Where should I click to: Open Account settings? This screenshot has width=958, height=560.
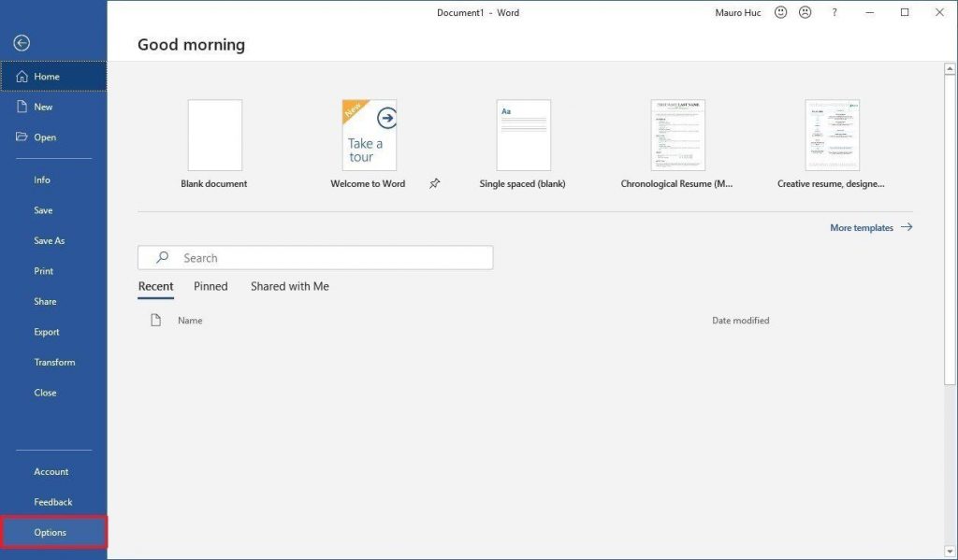[53, 472]
